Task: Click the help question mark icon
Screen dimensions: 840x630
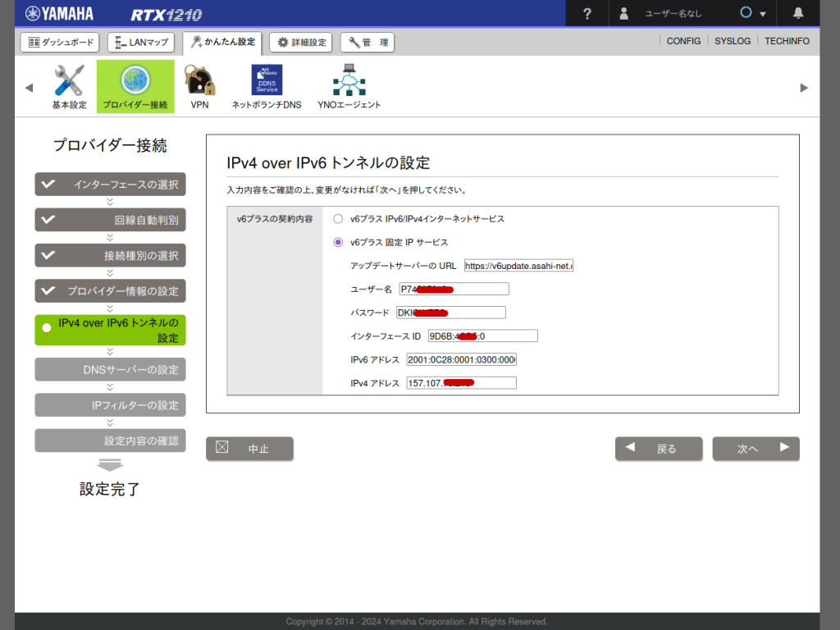Action: (x=587, y=14)
